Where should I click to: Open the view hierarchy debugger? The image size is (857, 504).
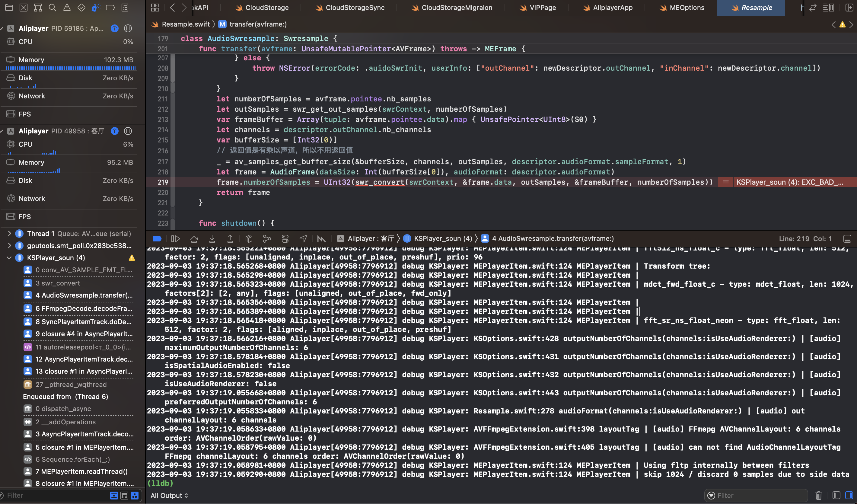249,238
